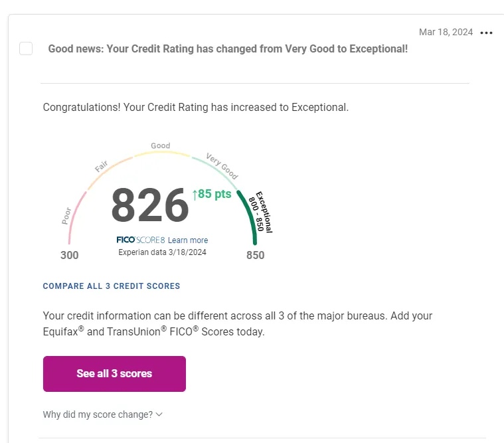The width and height of the screenshot is (504, 443).
Task: Click the FICO Score 8 logo
Action: pos(141,240)
